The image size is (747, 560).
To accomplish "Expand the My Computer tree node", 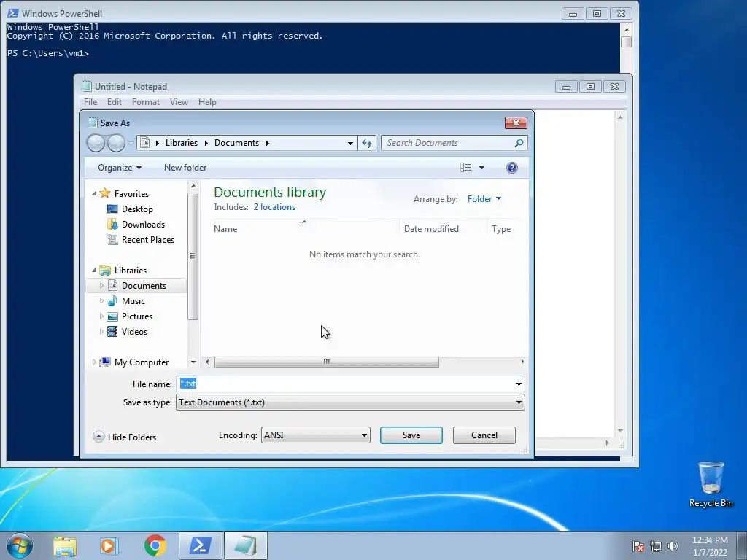I will click(94, 362).
